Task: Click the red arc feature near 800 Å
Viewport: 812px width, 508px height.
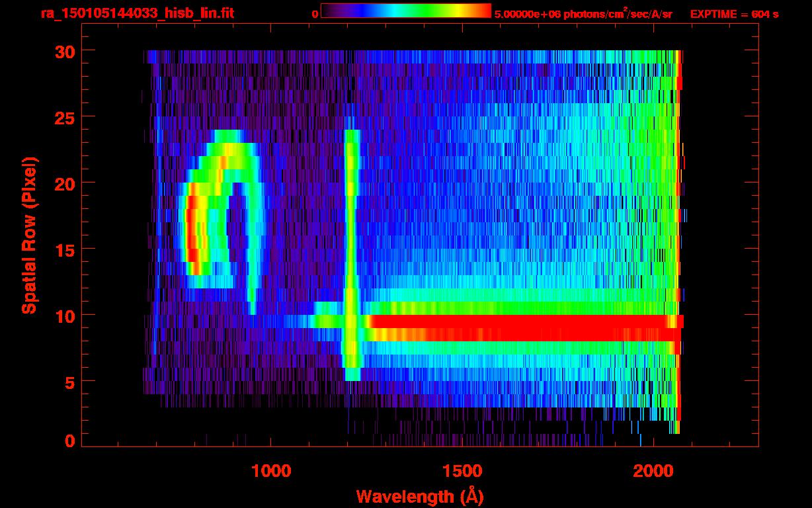Action: 193,228
